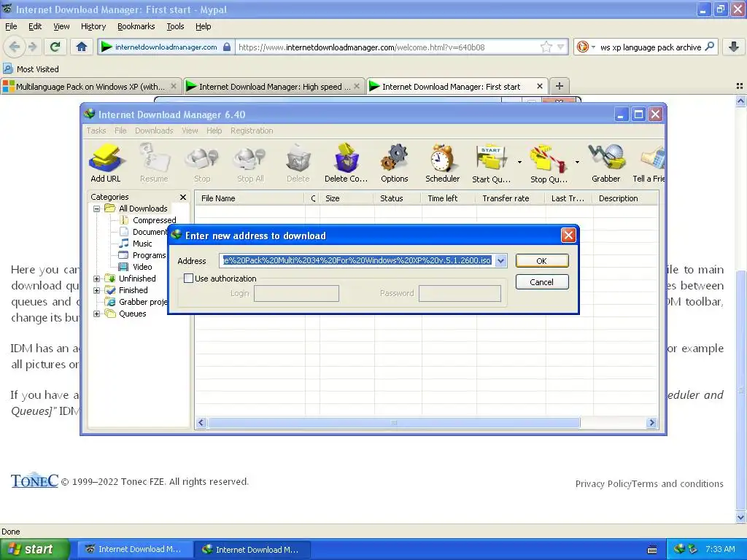747x560 pixels.
Task: Enable the Use authorization checkbox
Action: [x=189, y=278]
